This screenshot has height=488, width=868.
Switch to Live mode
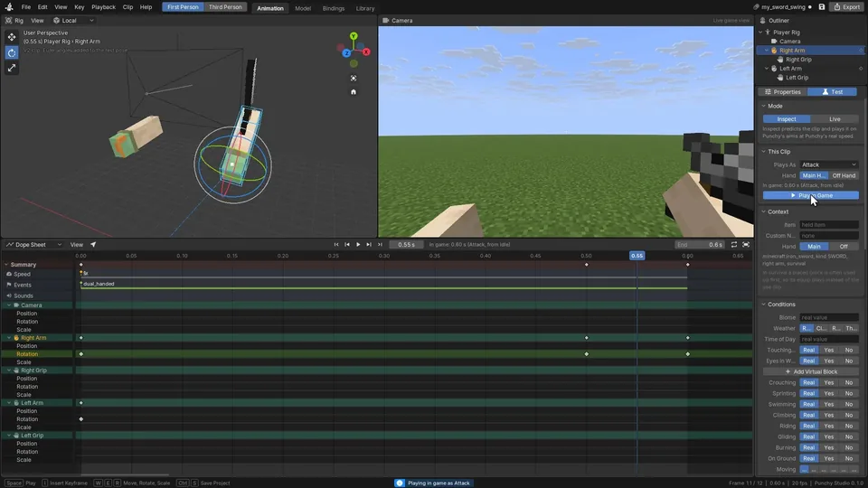[835, 119]
